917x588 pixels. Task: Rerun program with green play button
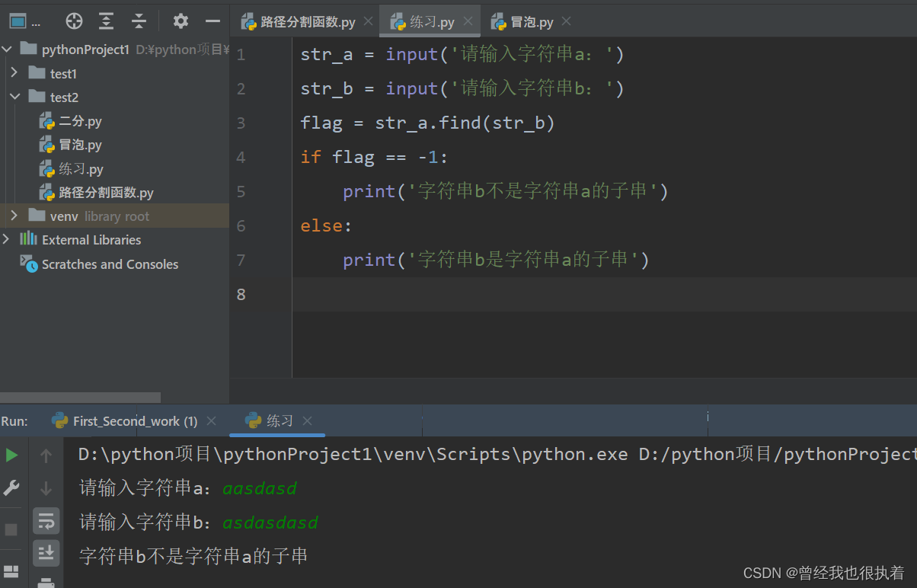11,455
